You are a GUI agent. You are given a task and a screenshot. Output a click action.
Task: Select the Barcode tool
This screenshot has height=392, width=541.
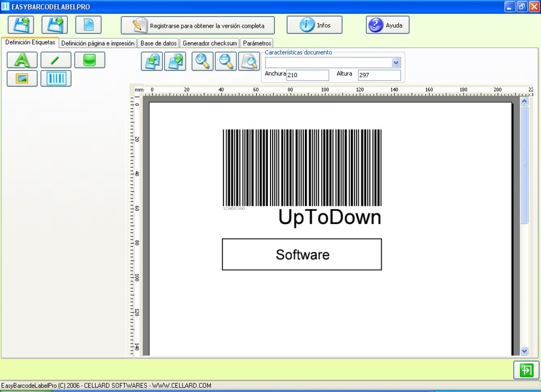(x=56, y=78)
